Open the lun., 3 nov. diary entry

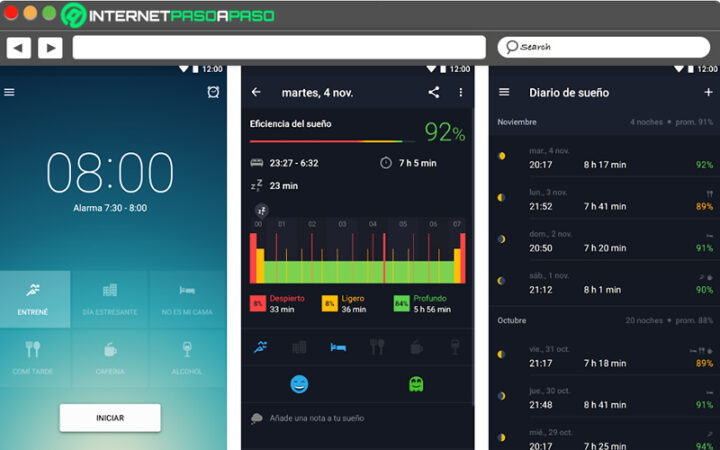click(x=605, y=200)
